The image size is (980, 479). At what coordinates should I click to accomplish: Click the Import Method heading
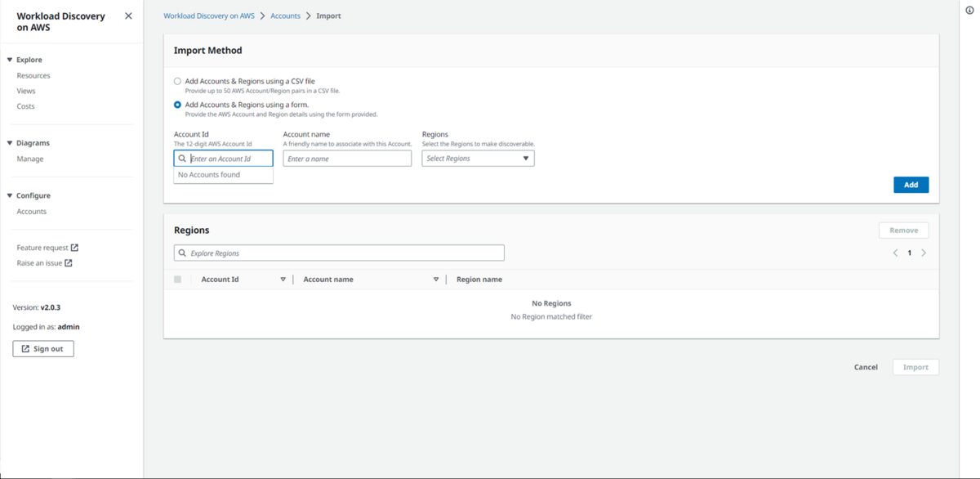click(208, 50)
